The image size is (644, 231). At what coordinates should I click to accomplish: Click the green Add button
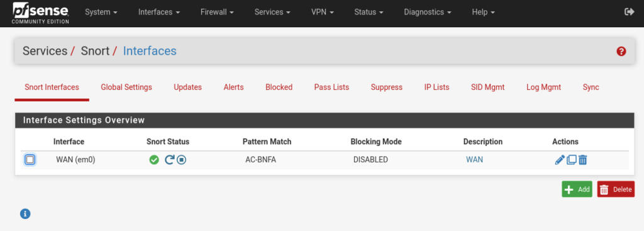577,189
